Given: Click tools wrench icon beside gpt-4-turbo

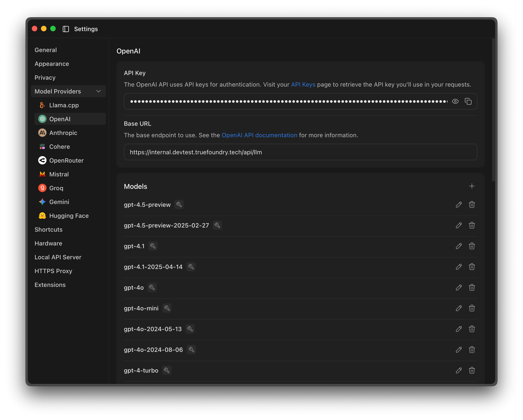Looking at the screenshot, I should click(x=167, y=370).
